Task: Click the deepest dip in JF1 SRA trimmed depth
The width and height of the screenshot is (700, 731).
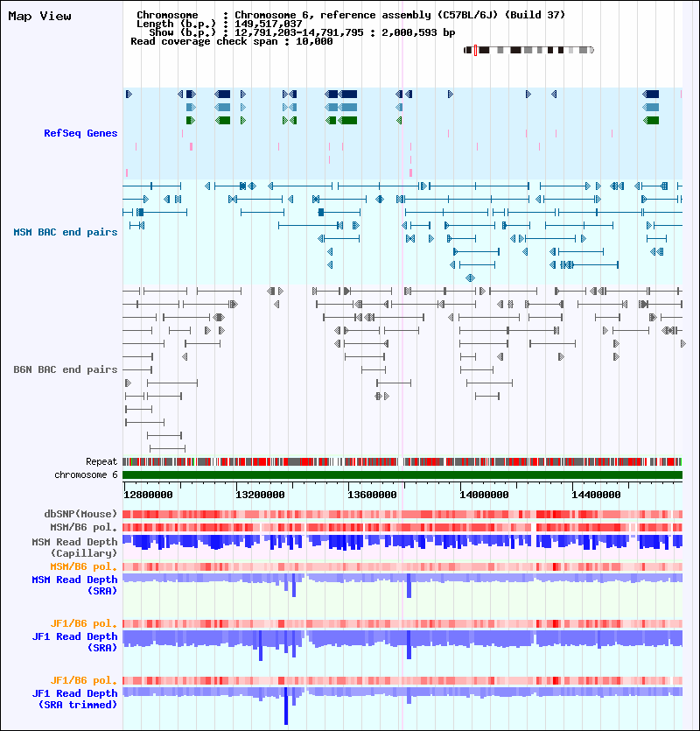Action: [286, 706]
